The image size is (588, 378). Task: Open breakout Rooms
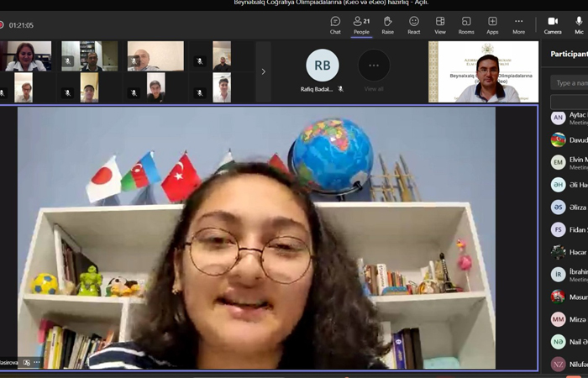tap(466, 25)
